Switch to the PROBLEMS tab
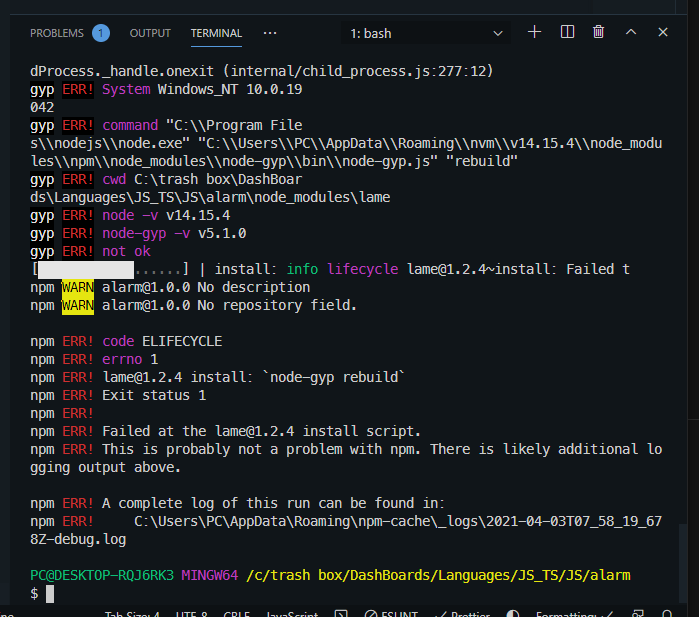Screen dimensions: 699x617 (x=57, y=33)
